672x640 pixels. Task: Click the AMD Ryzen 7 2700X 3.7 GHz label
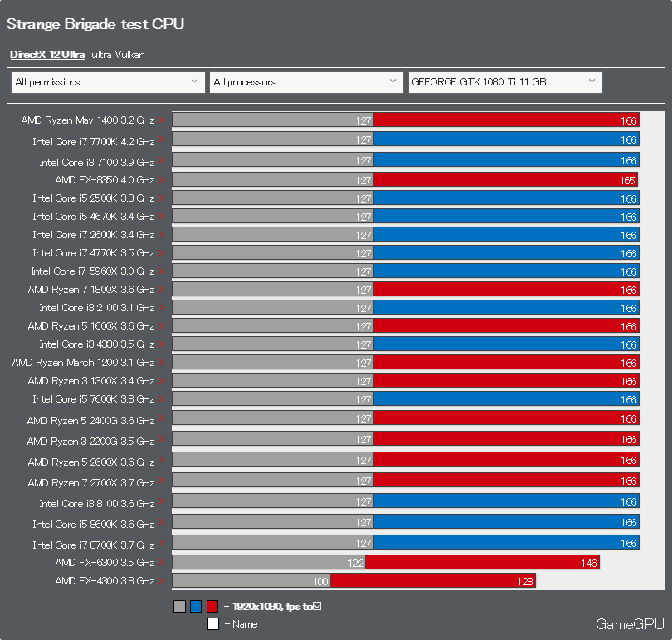tap(91, 482)
